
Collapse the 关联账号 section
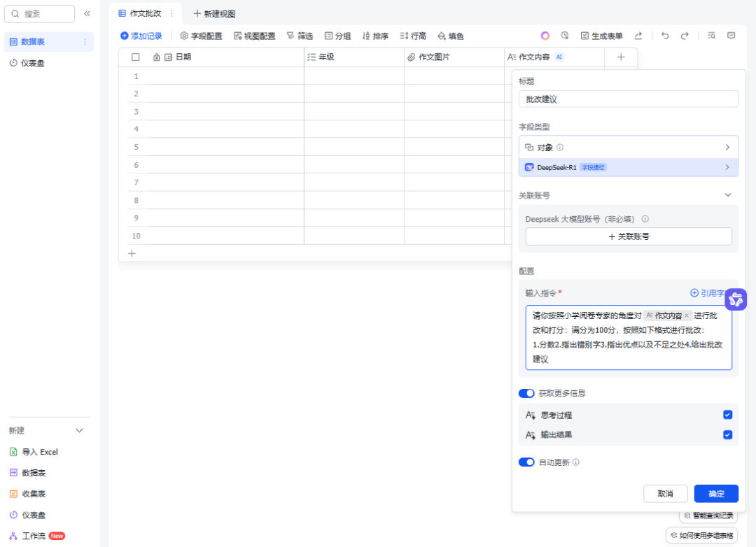tap(728, 194)
